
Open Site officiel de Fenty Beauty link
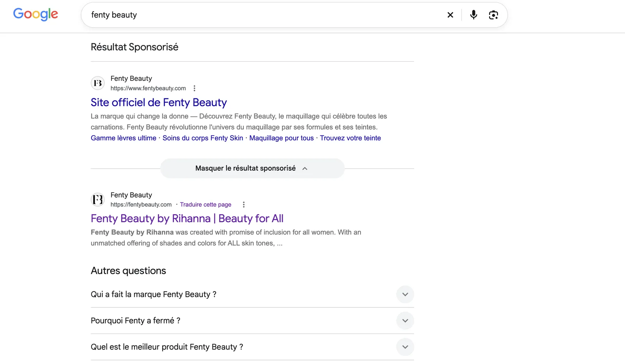tap(159, 102)
